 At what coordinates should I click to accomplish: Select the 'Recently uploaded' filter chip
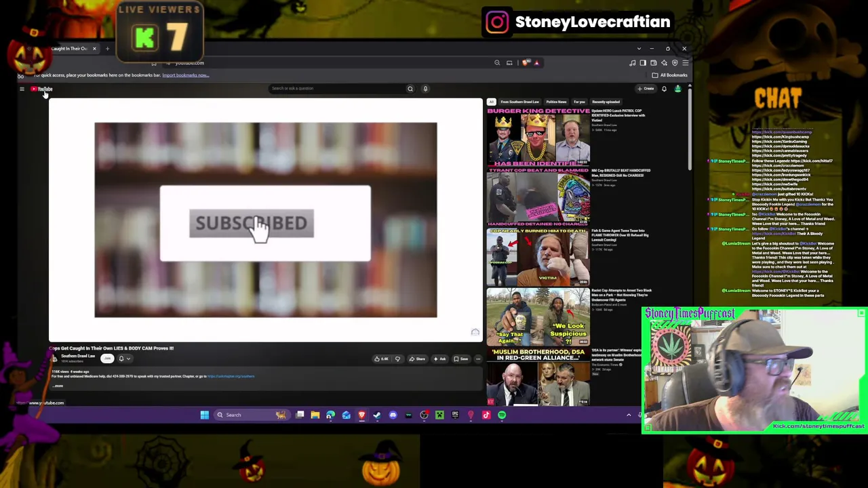coord(606,102)
